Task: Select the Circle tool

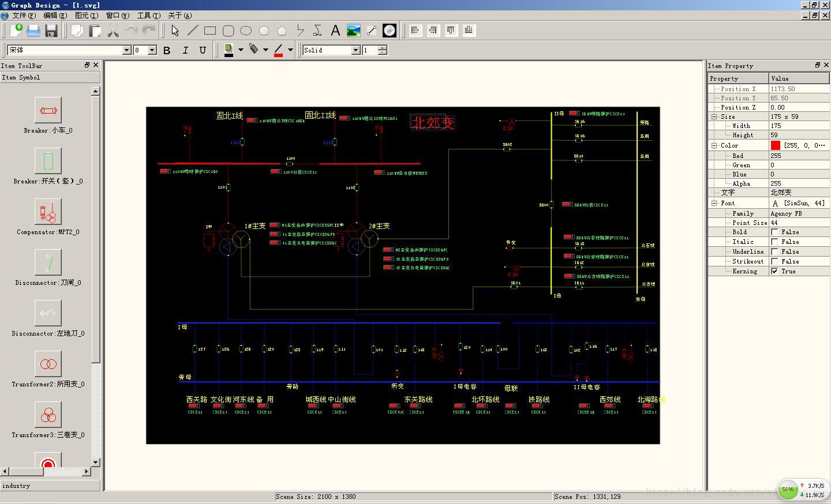Action: coord(264,31)
